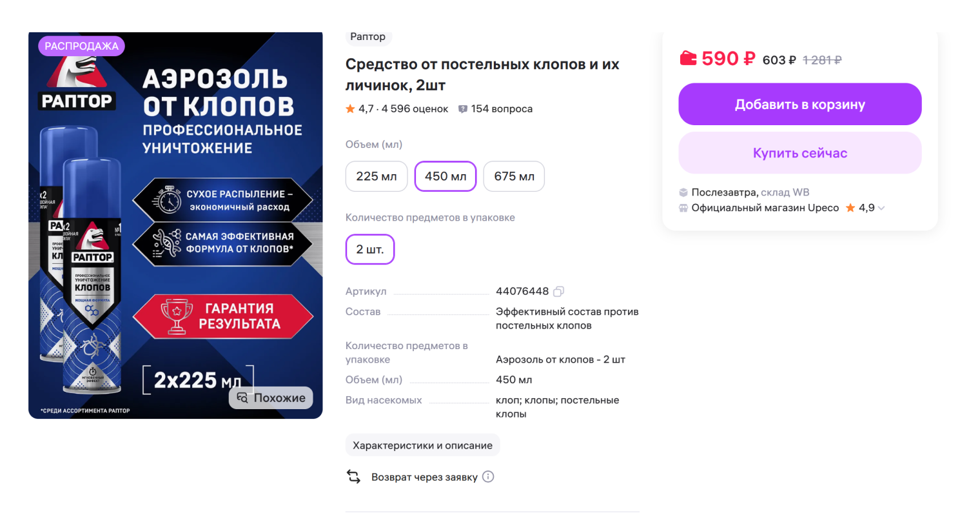Click the questions icon near 154 вопроса
Viewport: 980px width, 524px height.
[463, 108]
